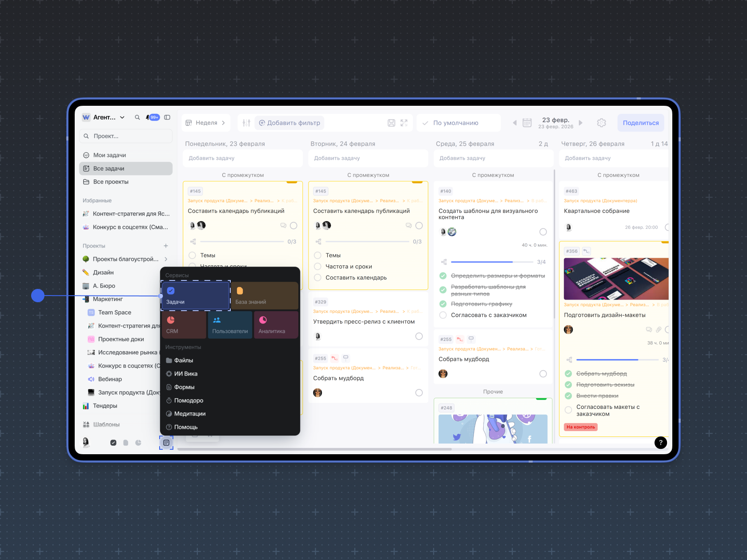This screenshot has width=747, height=560.
Task: Open notifications bell with 99+ badge
Action: tap(149, 117)
